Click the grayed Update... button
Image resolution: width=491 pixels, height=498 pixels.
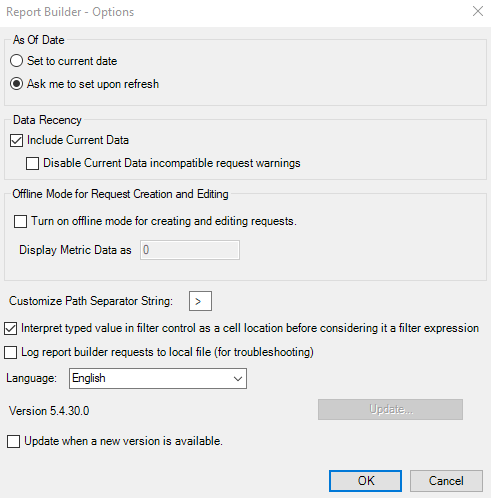(390, 409)
